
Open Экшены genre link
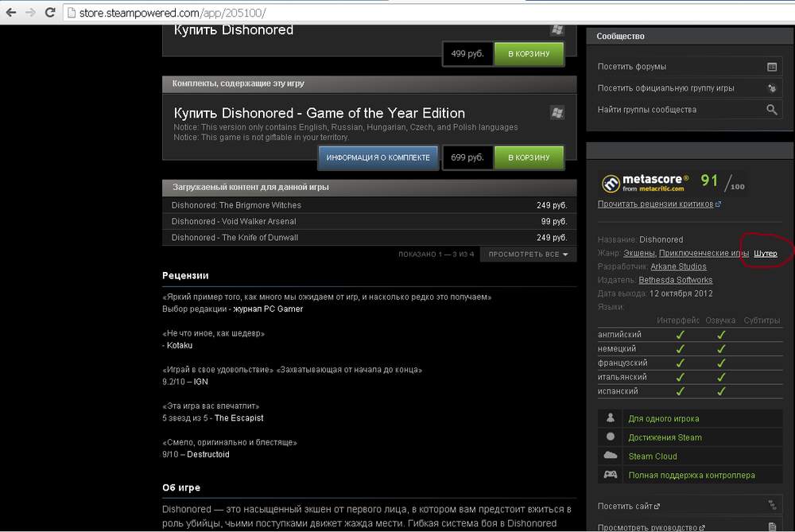pyautogui.click(x=639, y=253)
